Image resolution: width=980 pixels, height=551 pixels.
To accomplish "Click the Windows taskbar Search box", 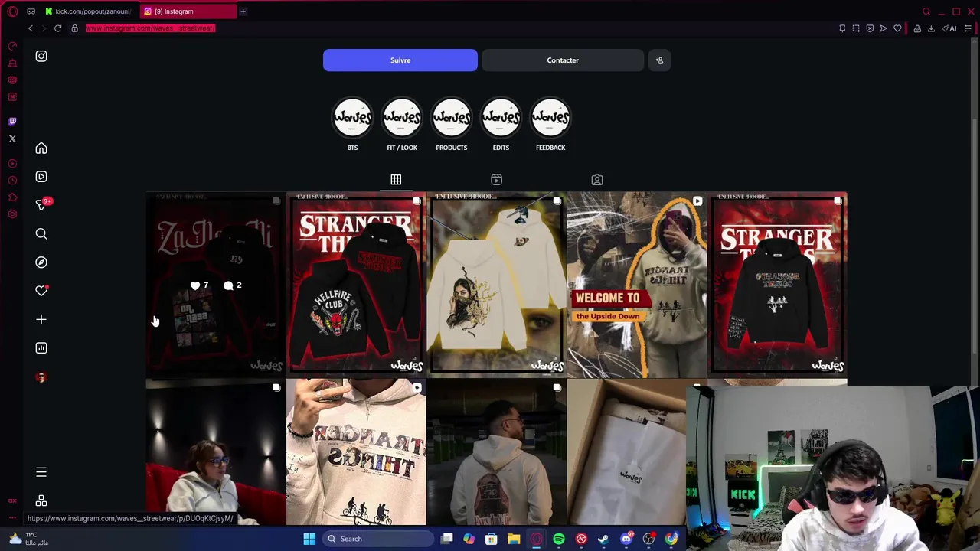I will click(x=378, y=539).
